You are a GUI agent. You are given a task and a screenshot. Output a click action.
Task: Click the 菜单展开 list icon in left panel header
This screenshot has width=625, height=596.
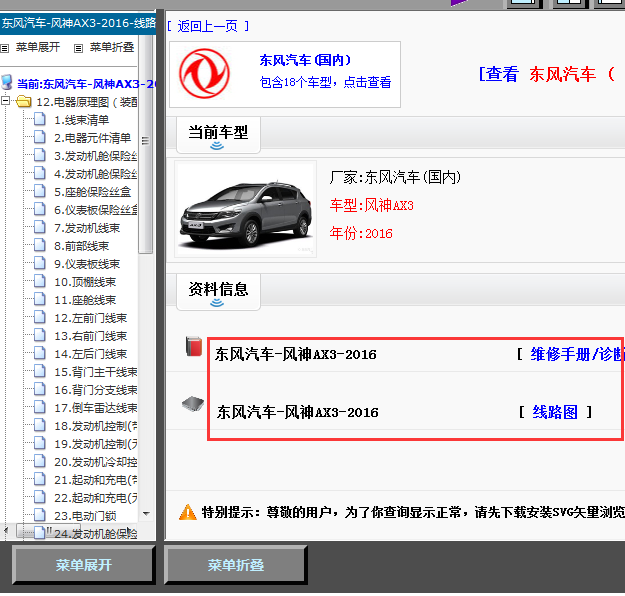tap(5, 48)
